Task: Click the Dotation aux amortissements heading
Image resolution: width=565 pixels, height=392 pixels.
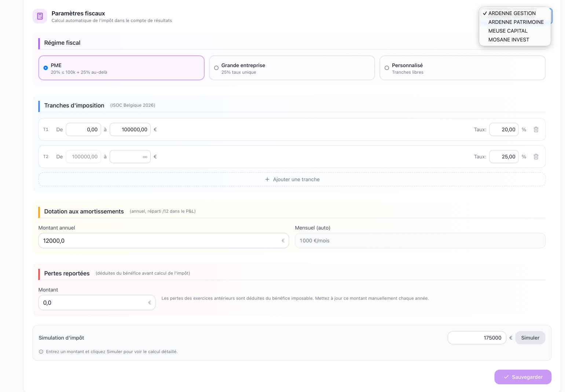Action: 84,212
